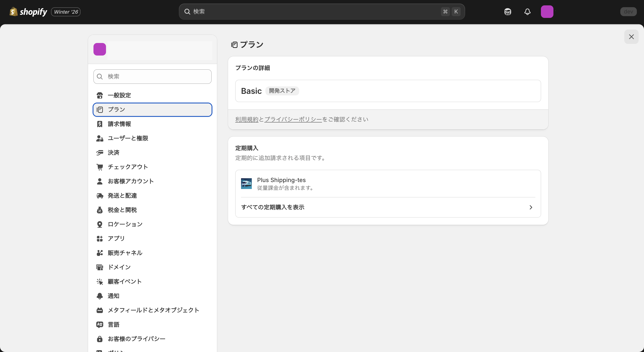Open the account avatar in the top bar
Screen dimensions: 644x352
click(x=547, y=11)
